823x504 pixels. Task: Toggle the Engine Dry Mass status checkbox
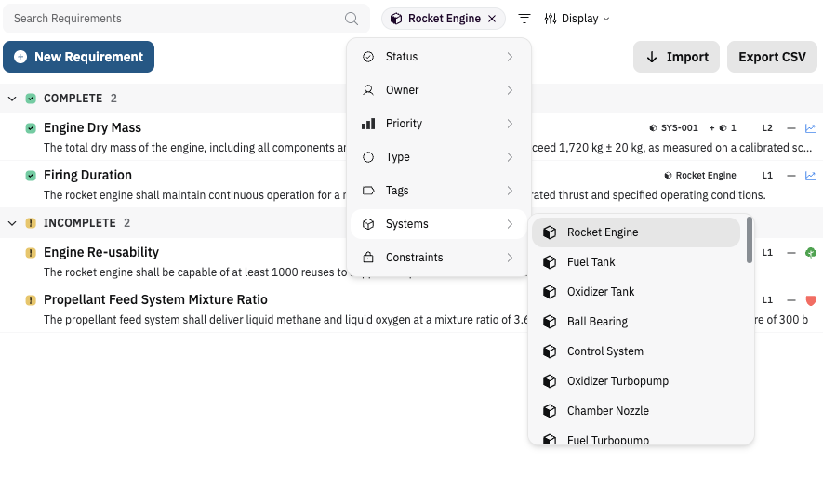(x=31, y=128)
